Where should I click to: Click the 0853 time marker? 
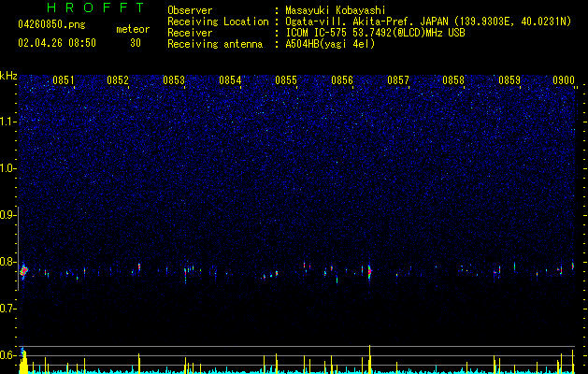174,80
